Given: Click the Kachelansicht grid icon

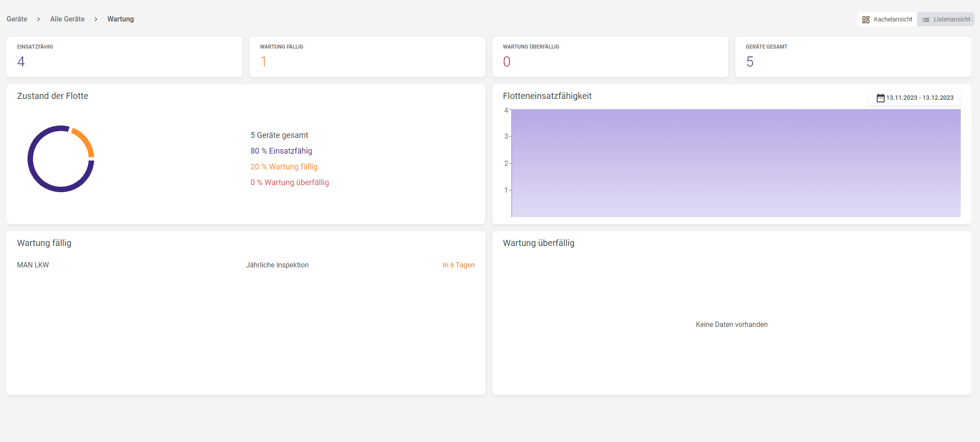Looking at the screenshot, I should pyautogui.click(x=866, y=20).
